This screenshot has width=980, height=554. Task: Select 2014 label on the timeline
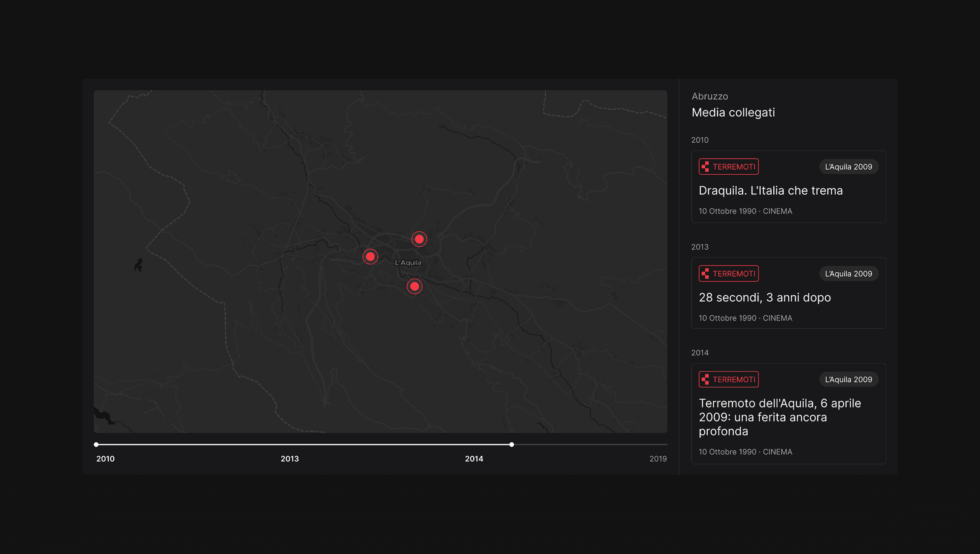click(474, 459)
